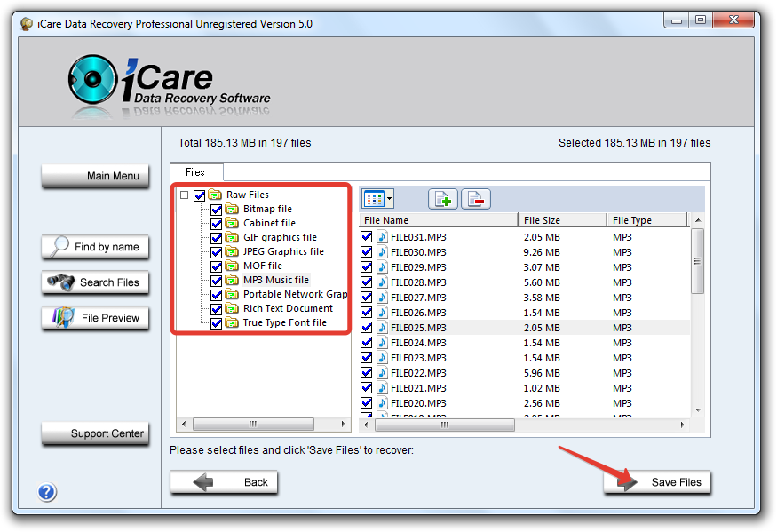The width and height of the screenshot is (777, 532).
Task: Select the Files tab
Action: [195, 172]
